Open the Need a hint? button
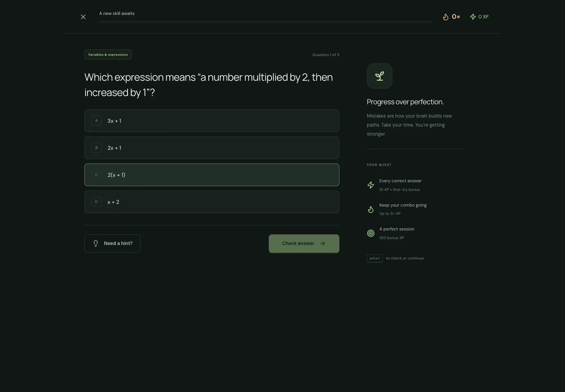This screenshot has height=392, width=565. 112,243
